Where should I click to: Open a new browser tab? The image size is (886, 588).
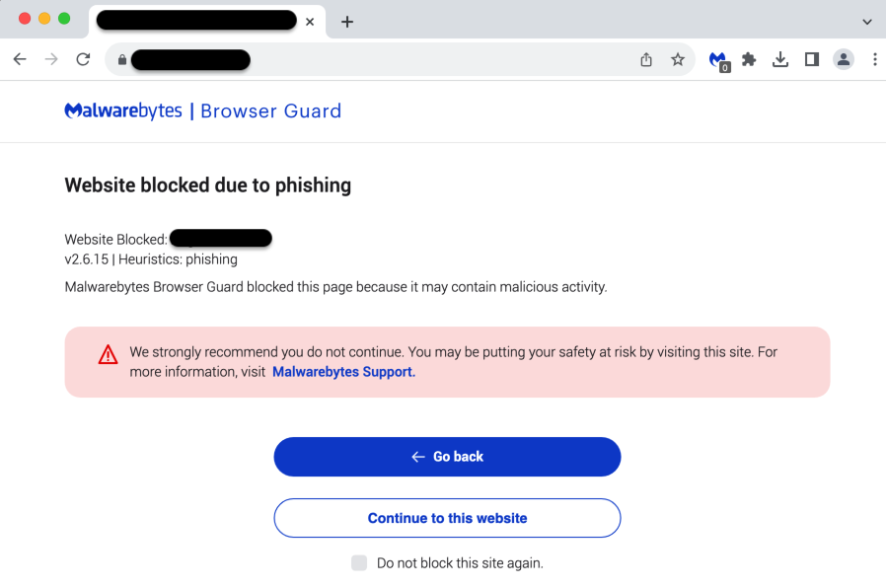tap(347, 22)
